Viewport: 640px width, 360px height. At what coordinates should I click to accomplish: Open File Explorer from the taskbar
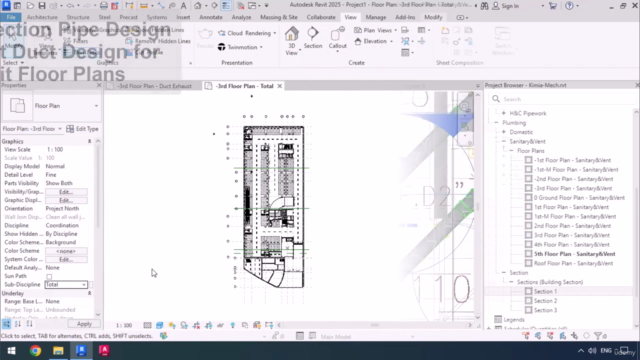coord(58,351)
